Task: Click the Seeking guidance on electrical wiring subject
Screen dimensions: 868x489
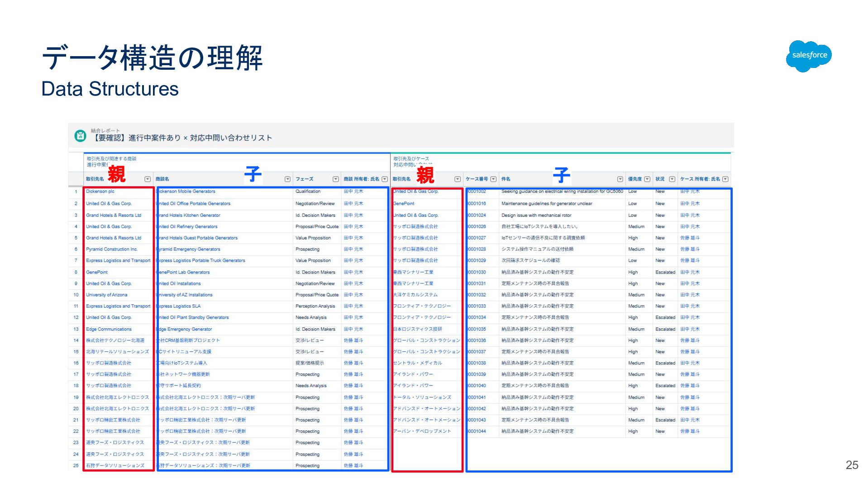Action: (562, 192)
